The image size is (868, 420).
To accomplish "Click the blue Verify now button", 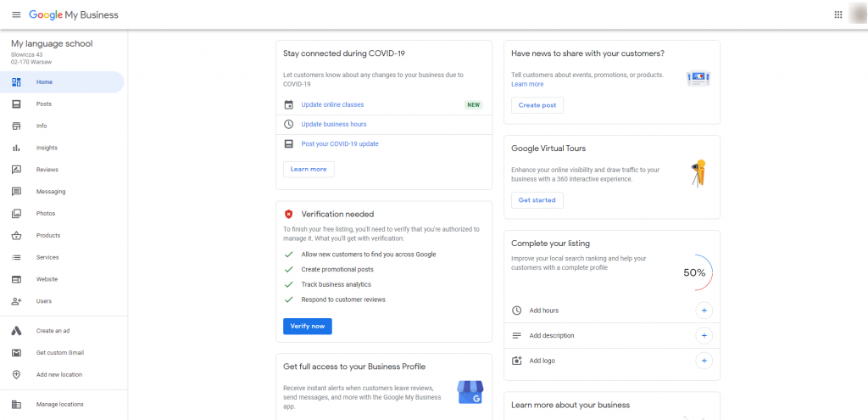I will [307, 327].
